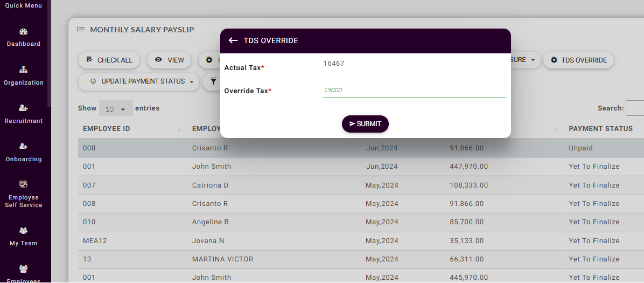Click the filter funnel icon button
Image resolution: width=644 pixels, height=283 pixels.
pyautogui.click(x=213, y=82)
